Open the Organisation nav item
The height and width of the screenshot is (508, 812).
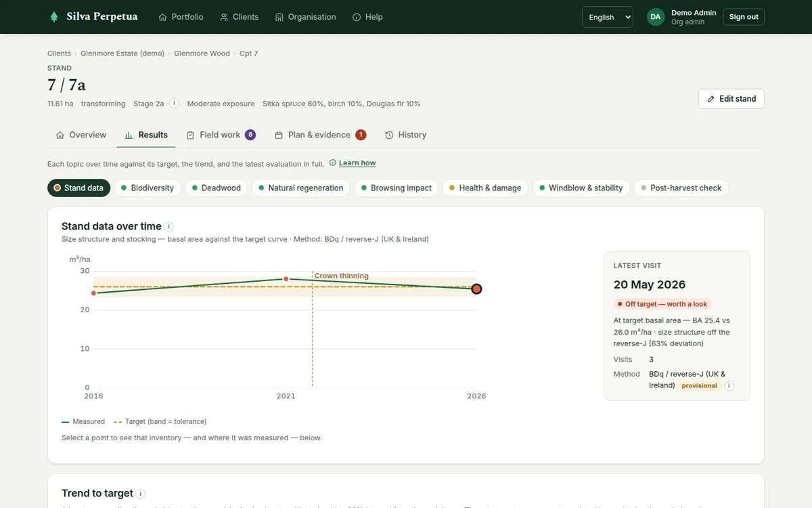[306, 17]
